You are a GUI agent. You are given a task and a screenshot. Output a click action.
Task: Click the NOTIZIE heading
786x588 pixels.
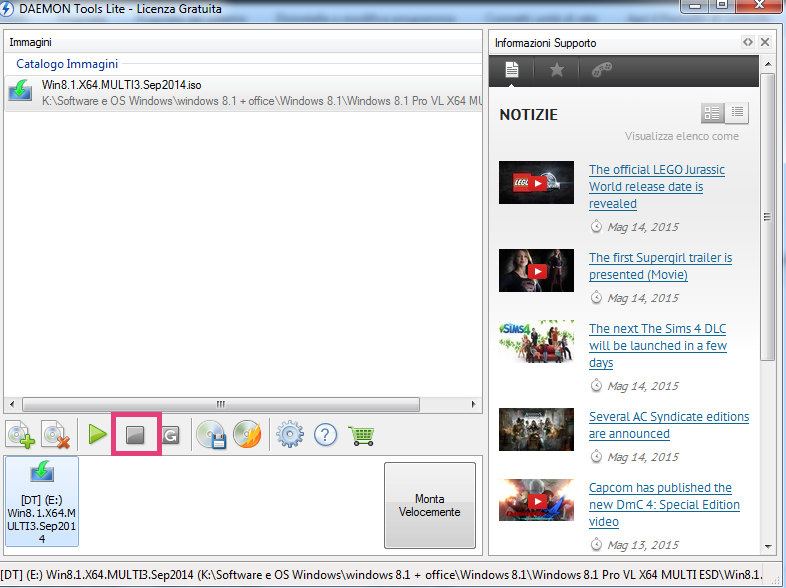click(x=528, y=115)
